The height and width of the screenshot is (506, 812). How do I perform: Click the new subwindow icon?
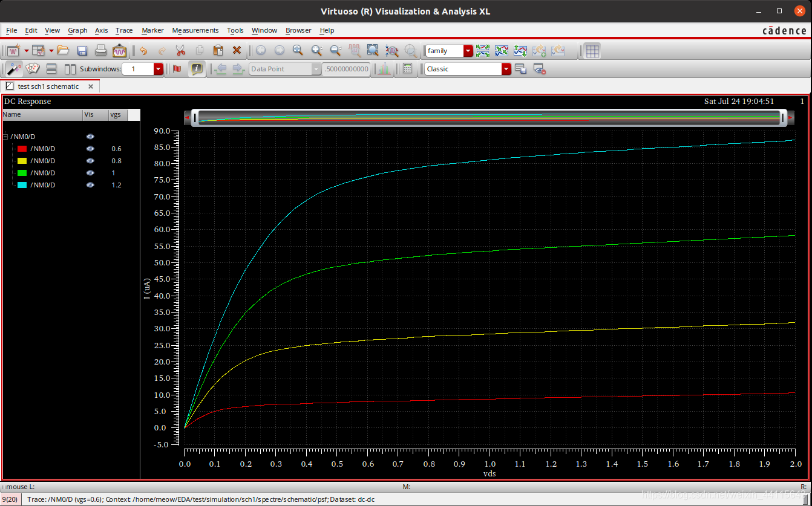[x=39, y=51]
